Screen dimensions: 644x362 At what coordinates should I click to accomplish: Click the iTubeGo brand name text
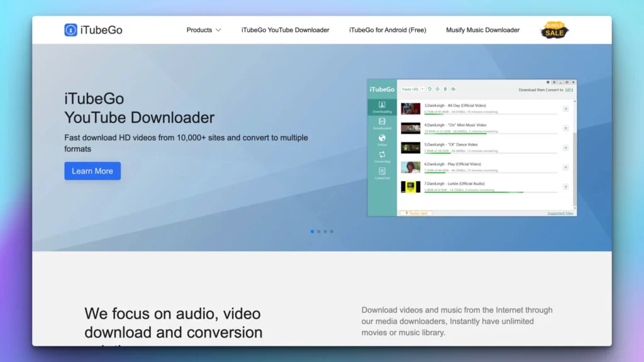click(x=101, y=30)
